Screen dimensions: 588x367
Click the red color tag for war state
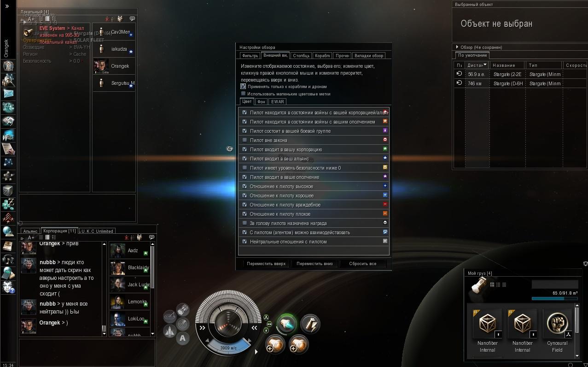coord(385,112)
